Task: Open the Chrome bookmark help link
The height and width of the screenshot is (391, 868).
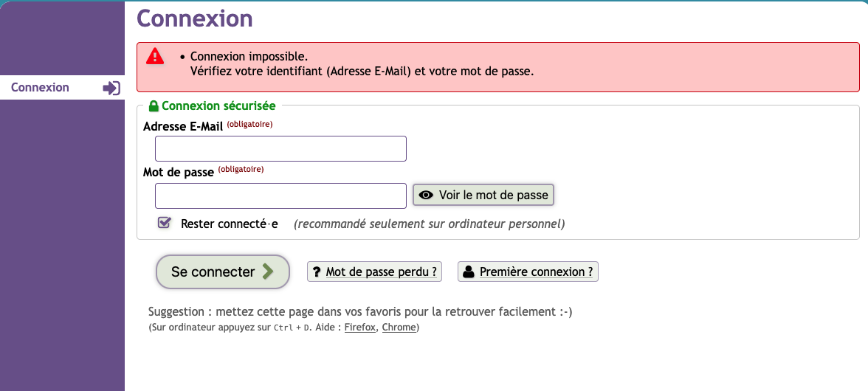Action: coord(399,328)
